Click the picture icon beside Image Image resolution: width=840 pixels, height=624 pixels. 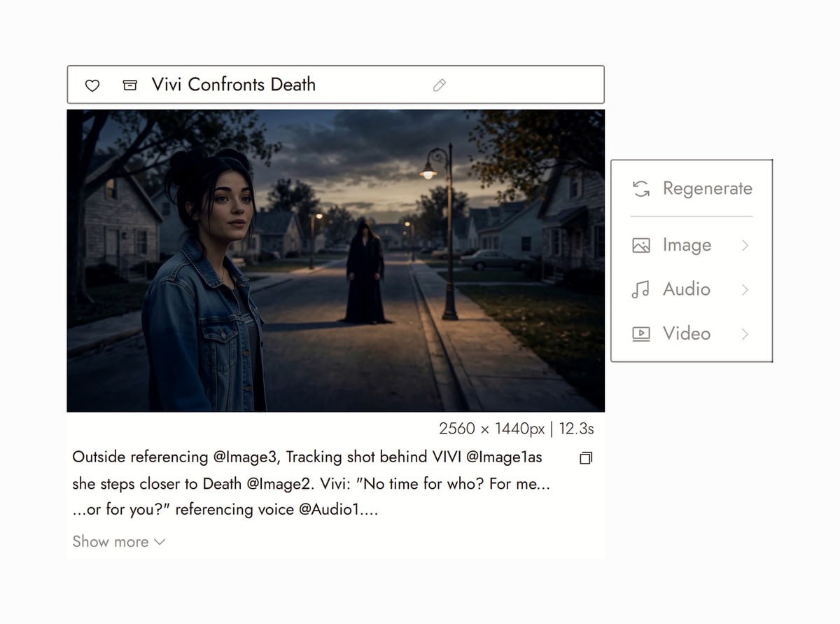click(640, 245)
